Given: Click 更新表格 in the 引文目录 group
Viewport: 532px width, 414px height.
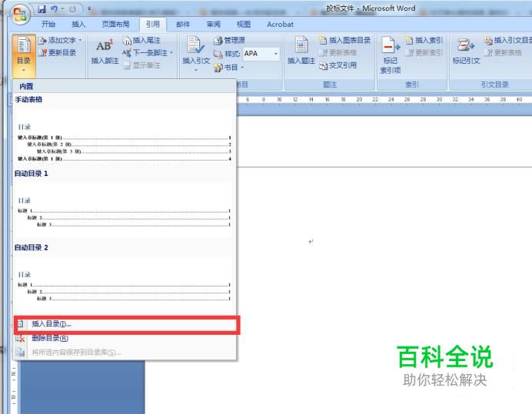Looking at the screenshot, I should tap(503, 52).
